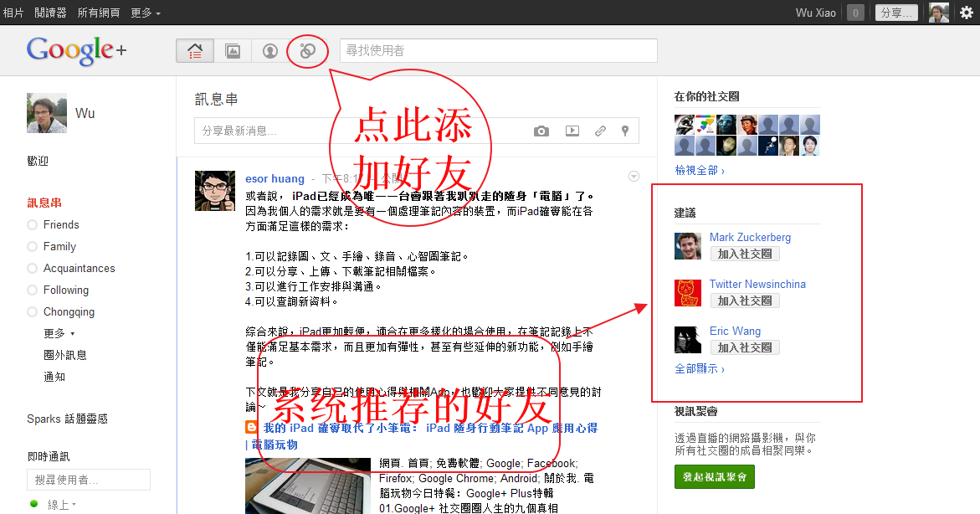Select 訊息串 in left sidebar
This screenshot has width=980, height=514.
(x=44, y=203)
